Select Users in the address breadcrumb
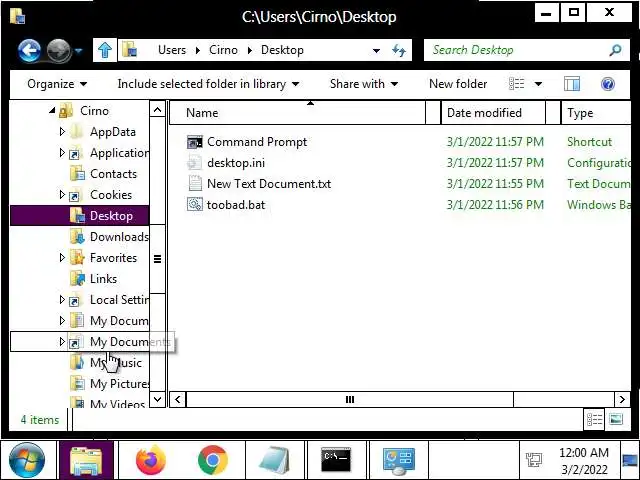This screenshot has width=640, height=480. tap(172, 50)
